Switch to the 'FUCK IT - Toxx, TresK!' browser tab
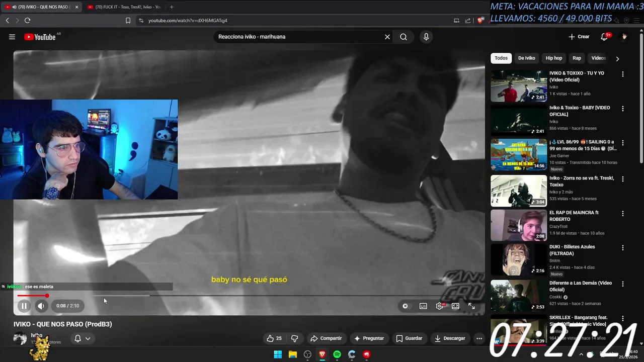Viewport: 644px width, 362px height. 124,7
